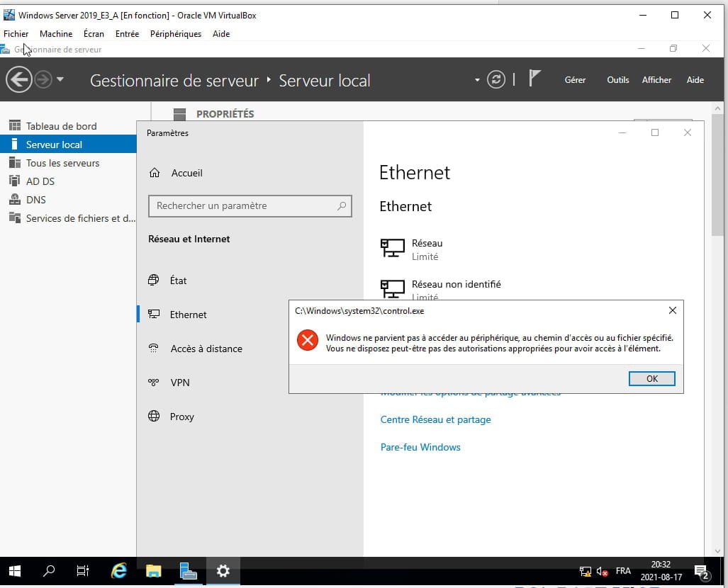This screenshot has width=728, height=588.
Task: Open the Windows Start menu
Action: 15,571
